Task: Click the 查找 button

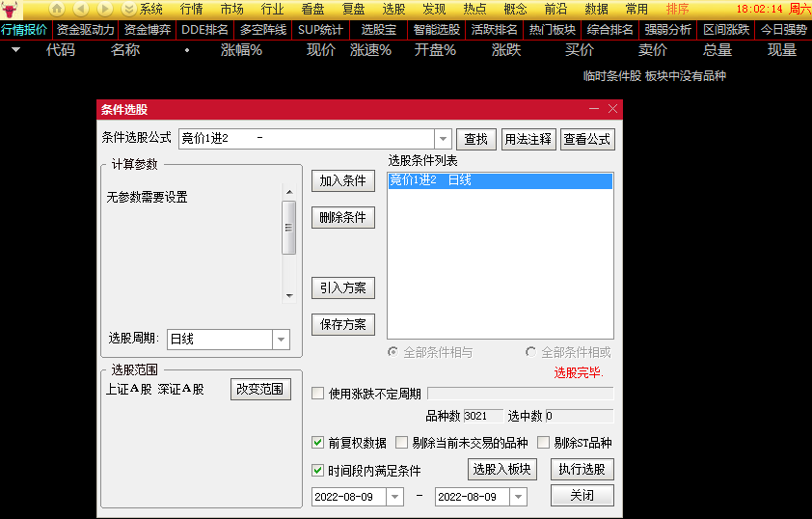Action: 476,139
